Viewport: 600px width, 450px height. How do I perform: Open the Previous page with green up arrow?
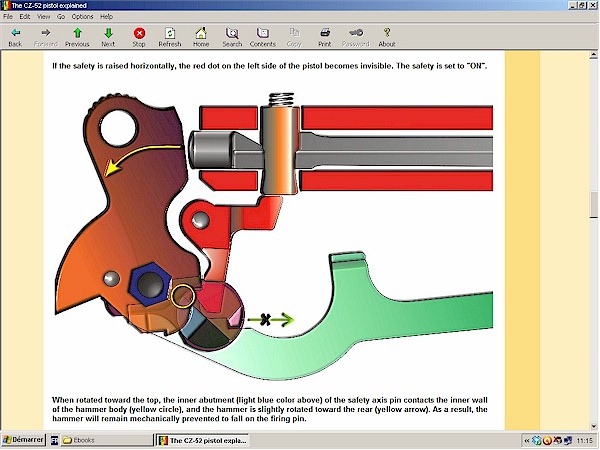77,37
